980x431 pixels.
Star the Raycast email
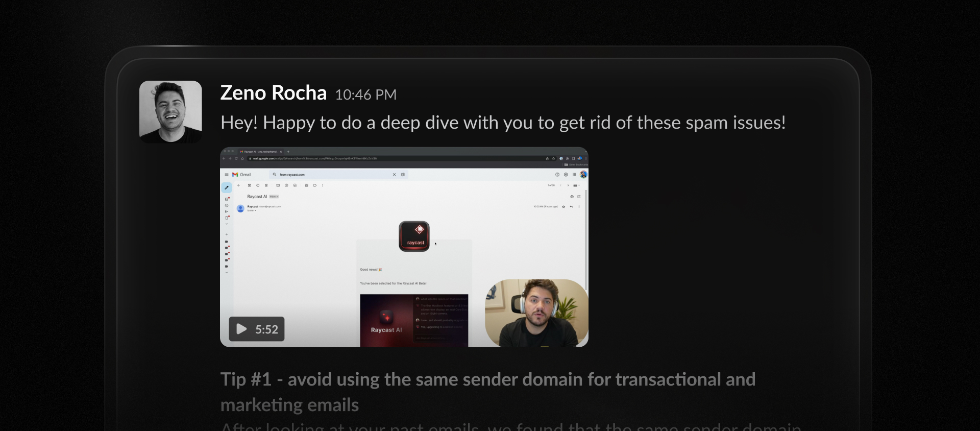(x=563, y=207)
